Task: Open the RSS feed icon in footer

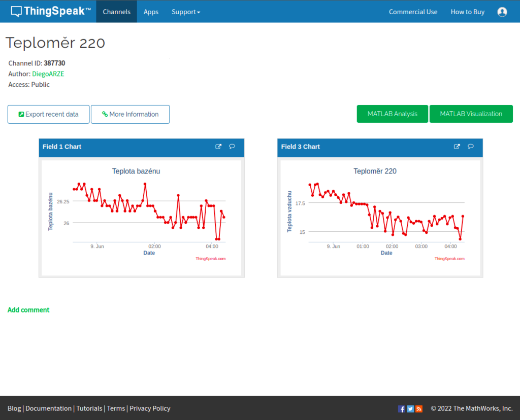Action: (419, 409)
